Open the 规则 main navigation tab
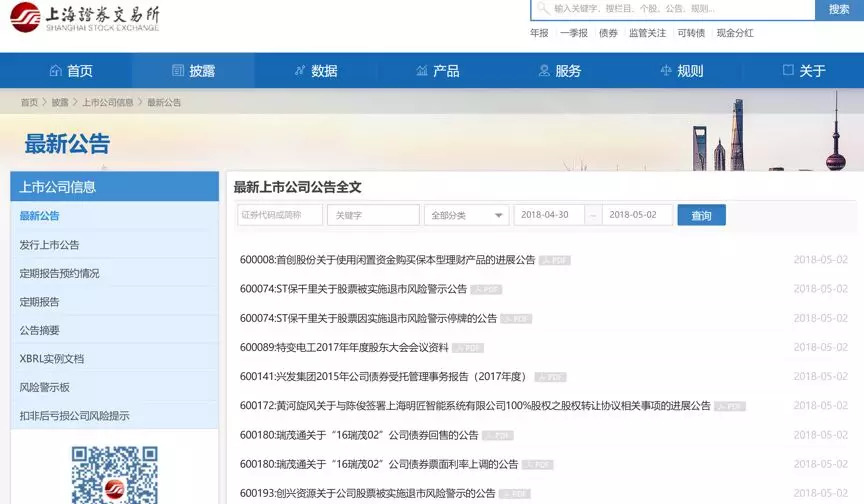The height and width of the screenshot is (504, 864). (x=682, y=71)
